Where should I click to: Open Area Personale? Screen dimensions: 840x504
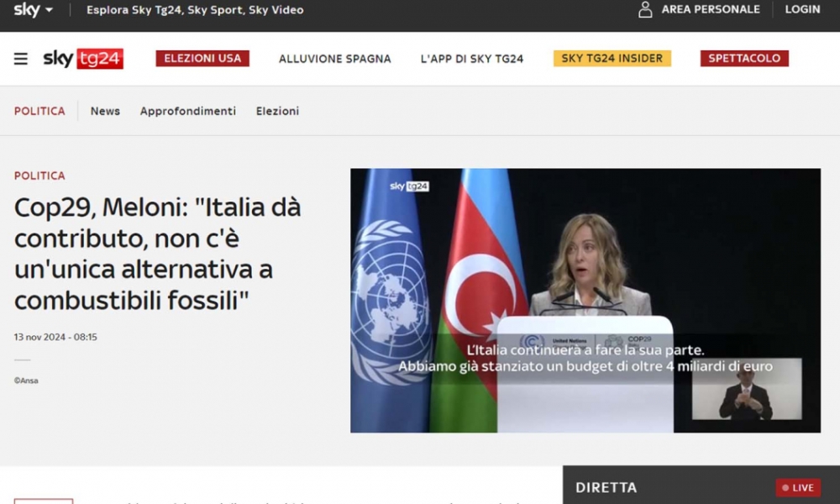click(x=710, y=9)
